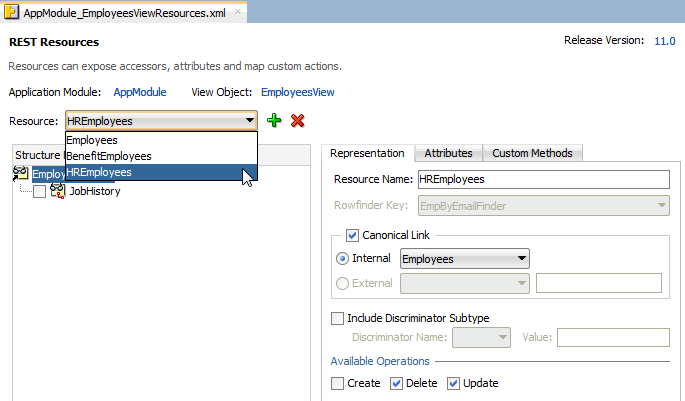Add a new resource with green plus icon

click(274, 121)
